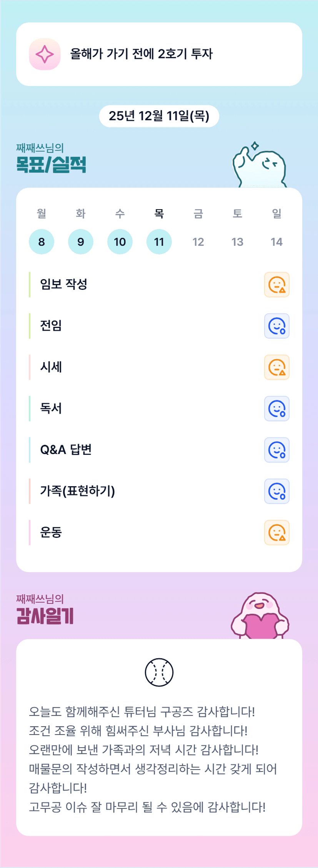Click the baseball icon in 감사일기
This screenshot has width=318, height=868.
159,672
